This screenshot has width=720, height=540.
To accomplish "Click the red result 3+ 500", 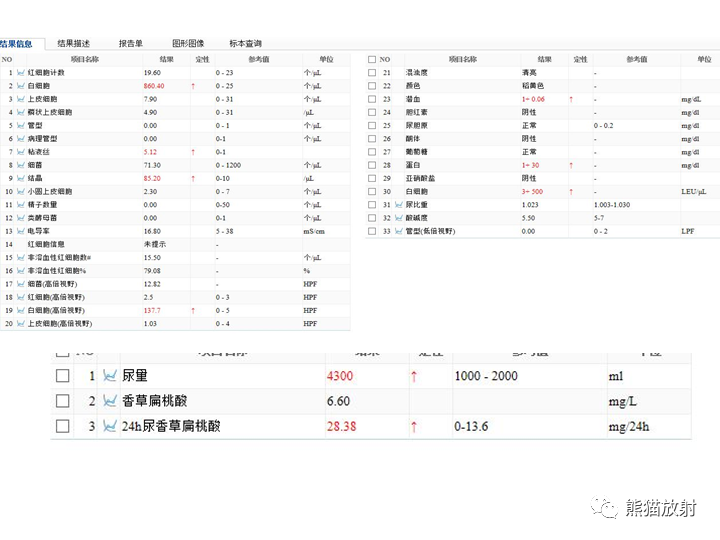I will click(532, 191).
